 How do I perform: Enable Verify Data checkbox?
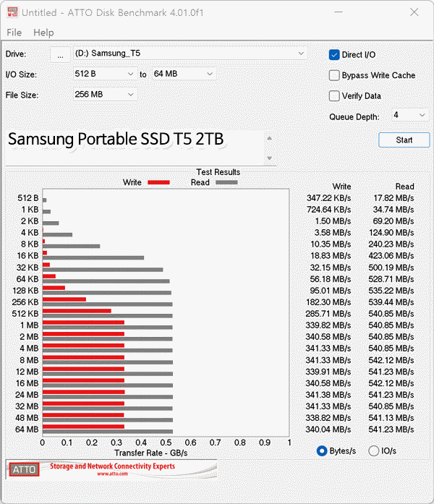pyautogui.click(x=334, y=96)
